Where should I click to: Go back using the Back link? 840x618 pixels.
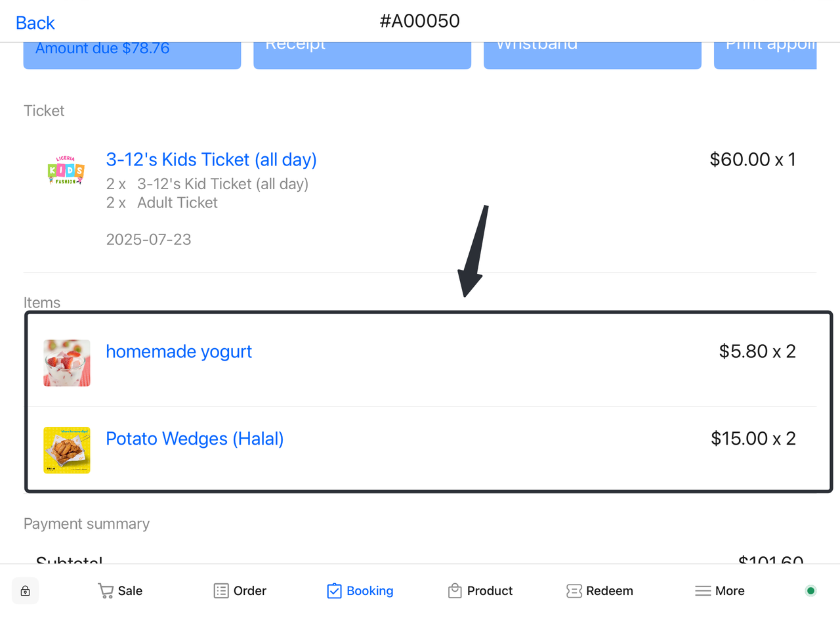[x=35, y=23]
